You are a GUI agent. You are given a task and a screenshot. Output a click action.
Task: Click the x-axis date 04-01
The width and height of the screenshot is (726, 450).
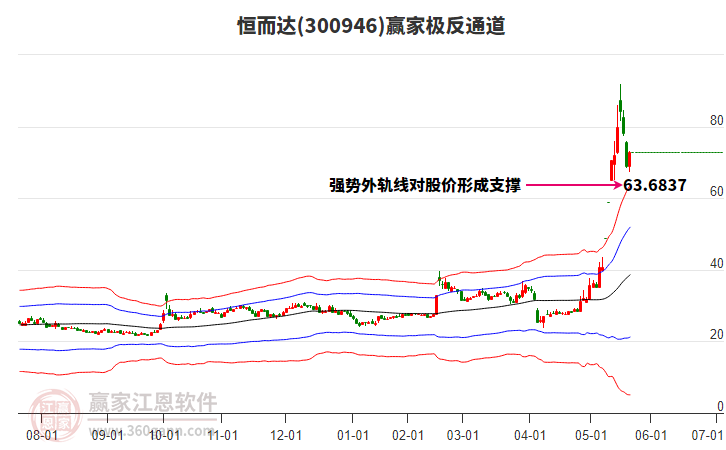pyautogui.click(x=529, y=435)
